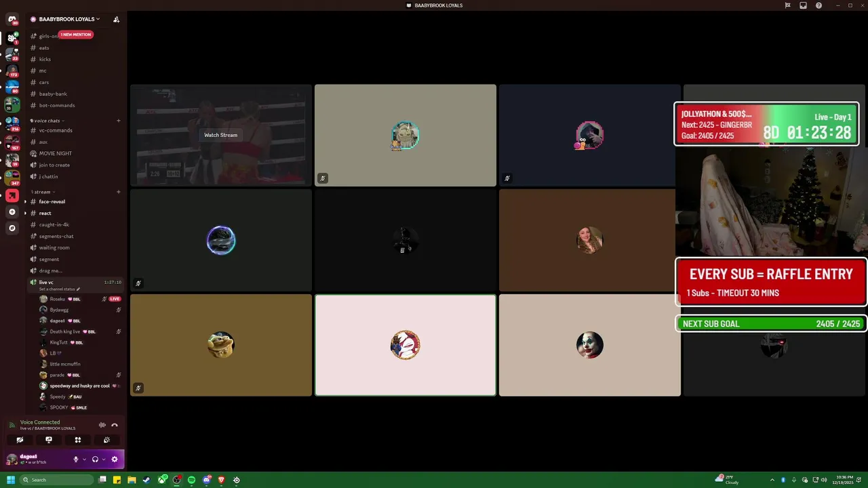Deafen with the headphones icon
Screen dimensions: 868x488
95,459
